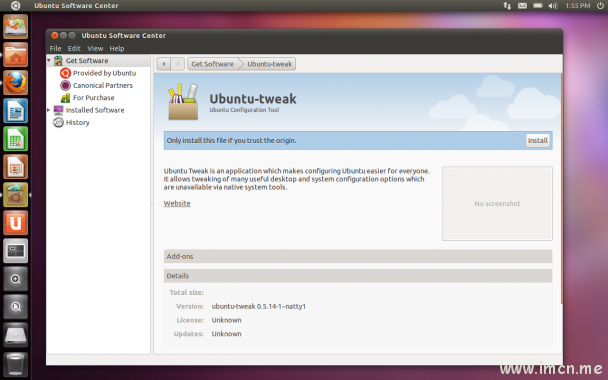Click the Add-ons section header

coord(358,256)
